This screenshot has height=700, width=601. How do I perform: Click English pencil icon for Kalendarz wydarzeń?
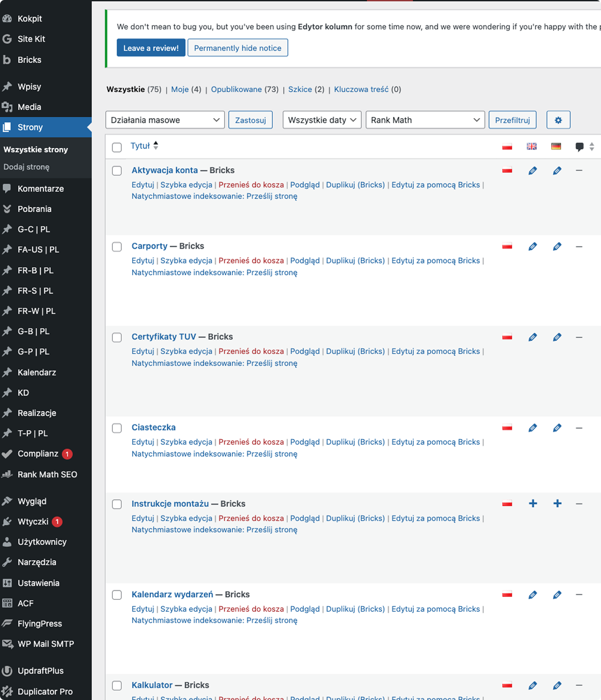(532, 595)
